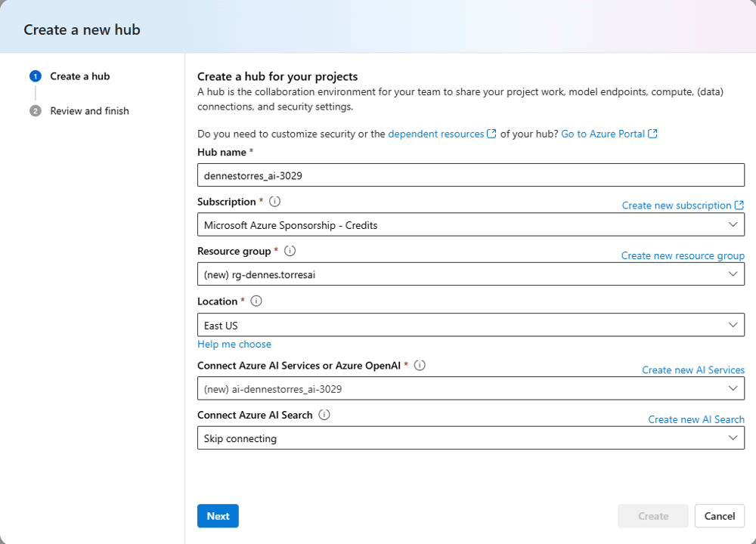Click the Hub name field label
Screen dimensions: 756x544
coord(222,153)
